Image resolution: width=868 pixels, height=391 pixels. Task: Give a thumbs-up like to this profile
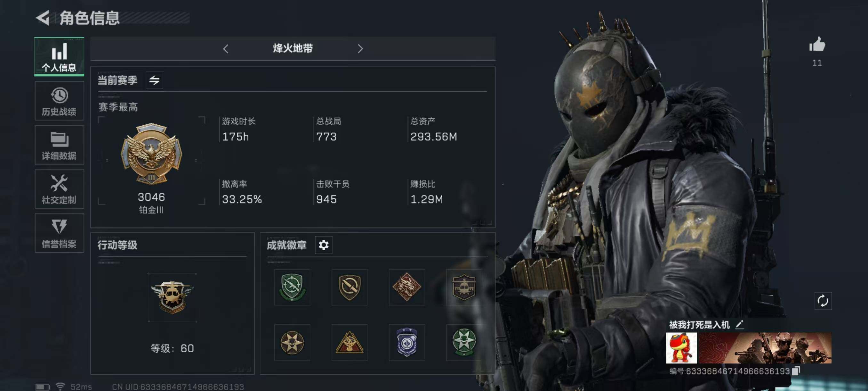[817, 45]
